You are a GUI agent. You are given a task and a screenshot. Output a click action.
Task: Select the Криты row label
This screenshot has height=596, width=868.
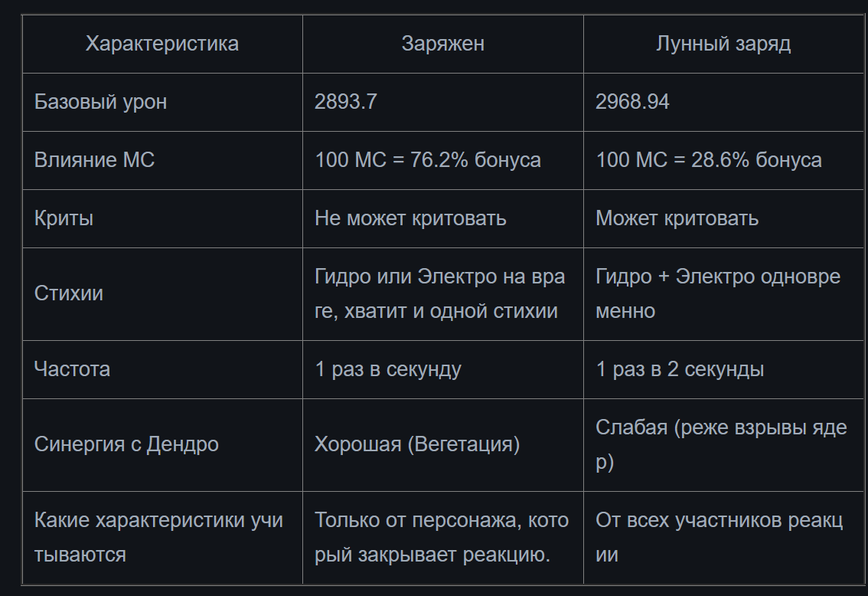[x=162, y=218]
